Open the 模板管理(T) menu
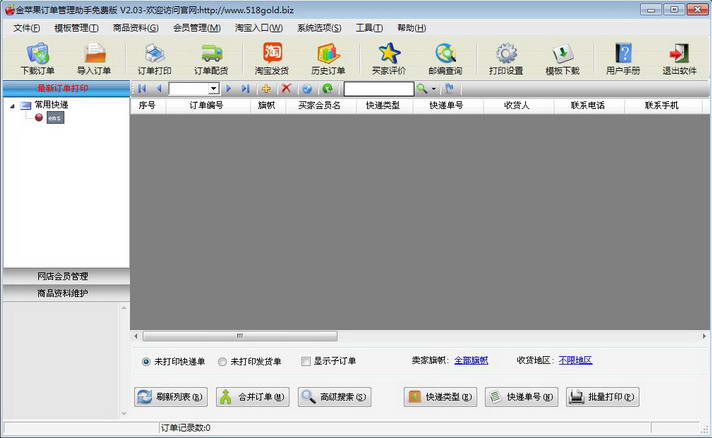712x438 pixels. tap(76, 28)
